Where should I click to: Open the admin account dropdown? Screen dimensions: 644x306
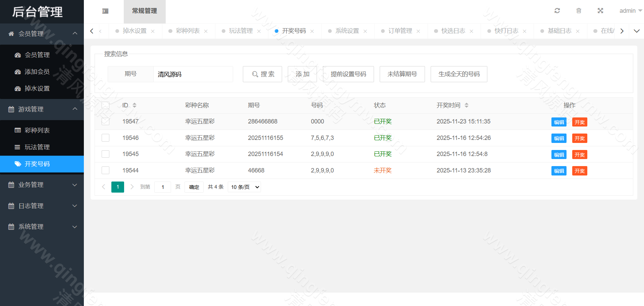pyautogui.click(x=630, y=10)
